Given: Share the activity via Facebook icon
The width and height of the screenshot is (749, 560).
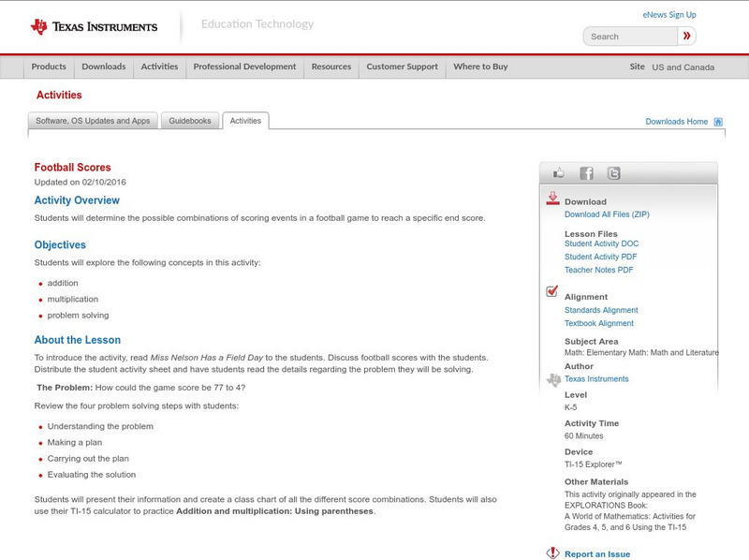Looking at the screenshot, I should click(586, 173).
